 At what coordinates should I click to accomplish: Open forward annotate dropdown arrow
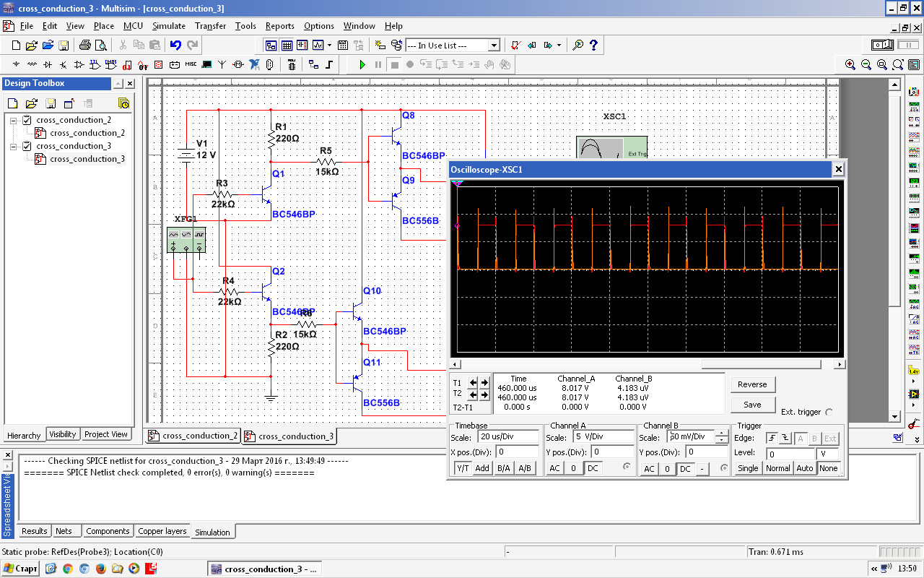pyautogui.click(x=559, y=45)
